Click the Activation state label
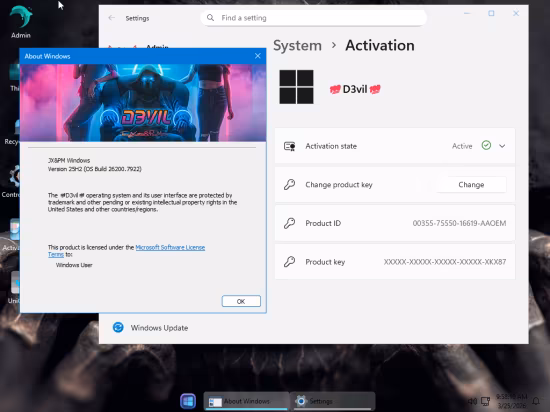The width and height of the screenshot is (550, 412). click(331, 146)
